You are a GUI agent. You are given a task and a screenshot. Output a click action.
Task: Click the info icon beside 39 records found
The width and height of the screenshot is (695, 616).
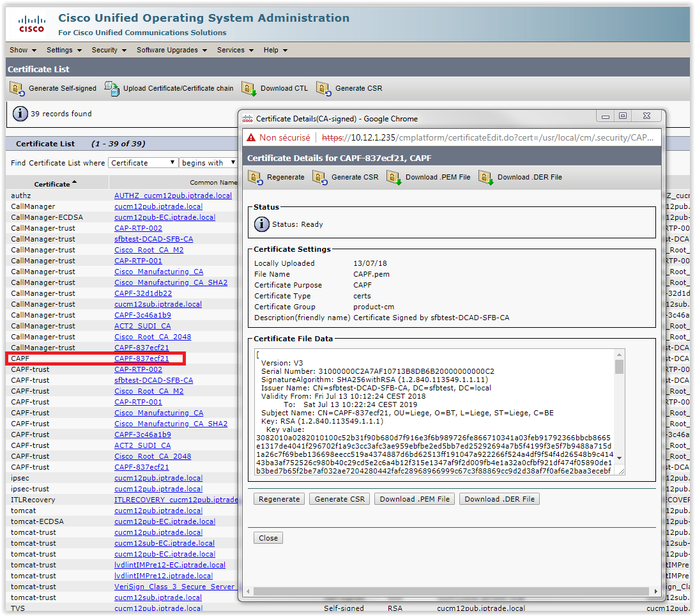click(x=20, y=114)
